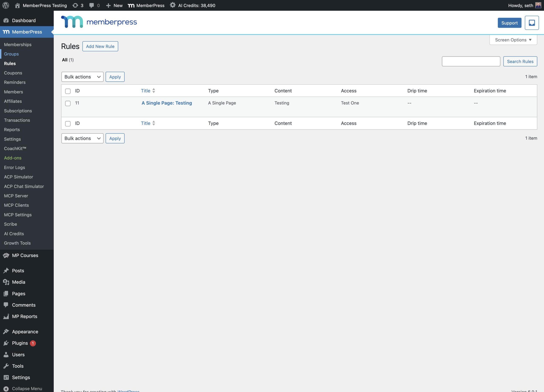Click the gear icon beside AI Credits
This screenshot has height=392, width=544.
173,5
